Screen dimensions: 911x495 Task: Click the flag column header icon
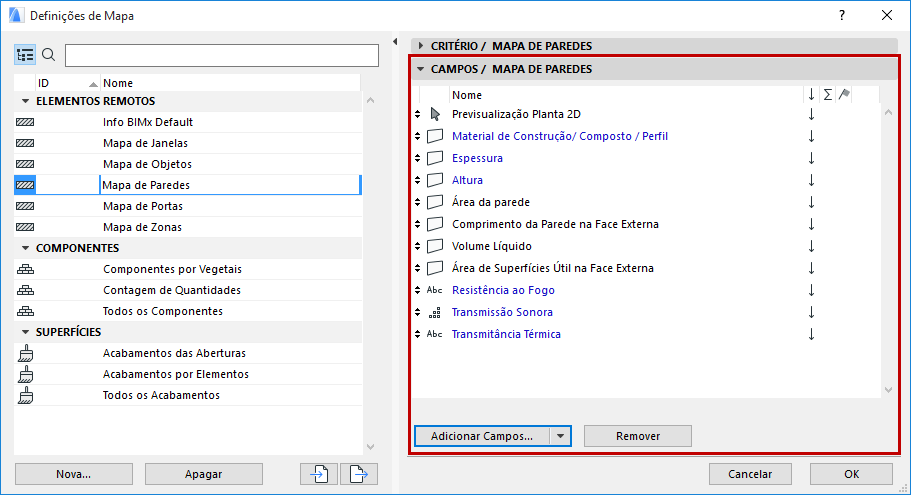click(x=843, y=95)
